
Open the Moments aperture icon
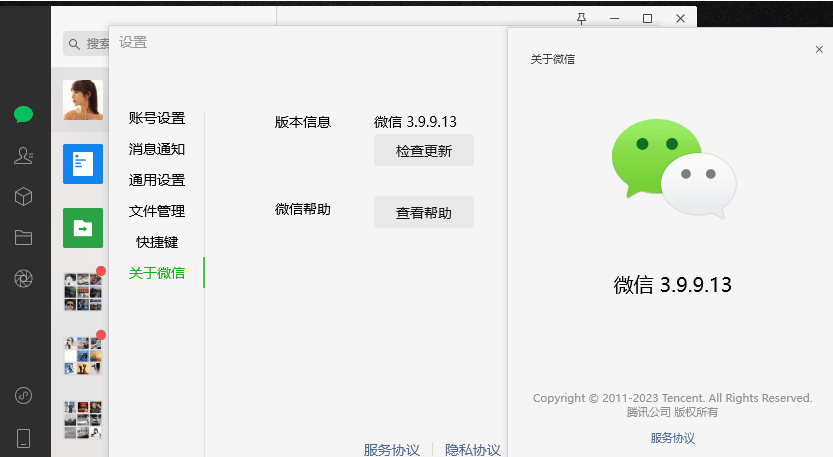point(23,279)
